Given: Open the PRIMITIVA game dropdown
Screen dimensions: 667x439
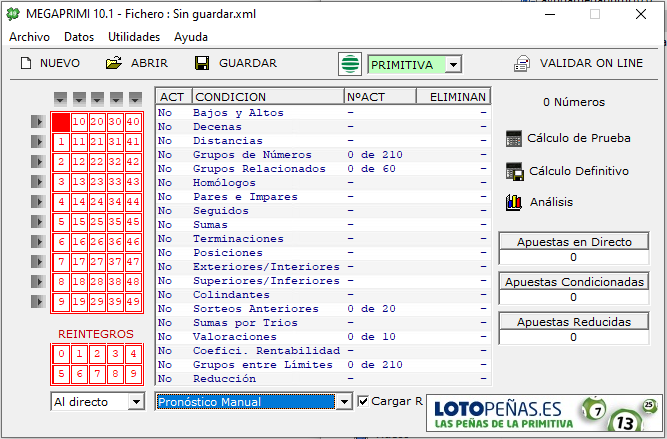Looking at the screenshot, I should coord(453,64).
